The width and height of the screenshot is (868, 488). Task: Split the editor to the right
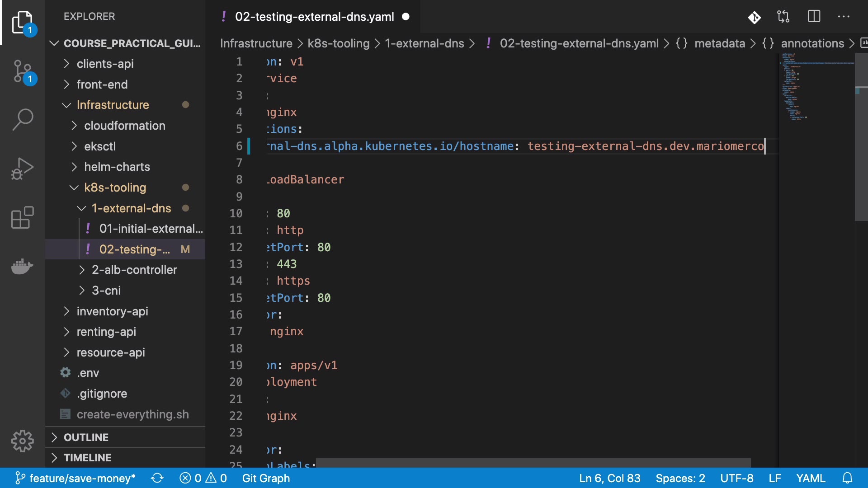point(814,17)
